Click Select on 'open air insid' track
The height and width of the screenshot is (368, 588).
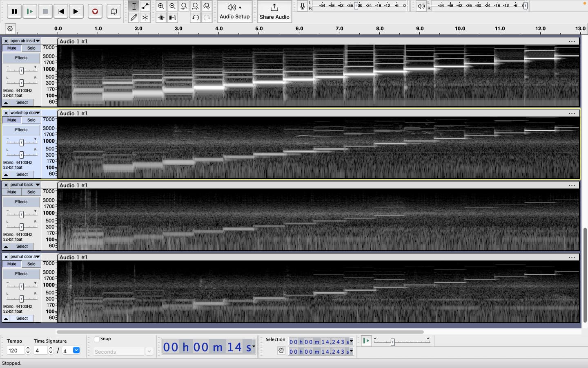[x=22, y=103]
